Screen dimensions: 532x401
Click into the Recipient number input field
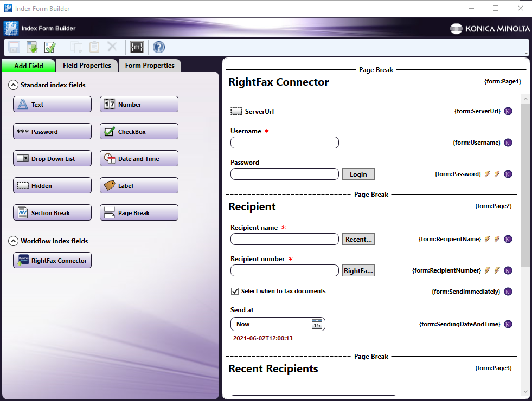click(285, 270)
